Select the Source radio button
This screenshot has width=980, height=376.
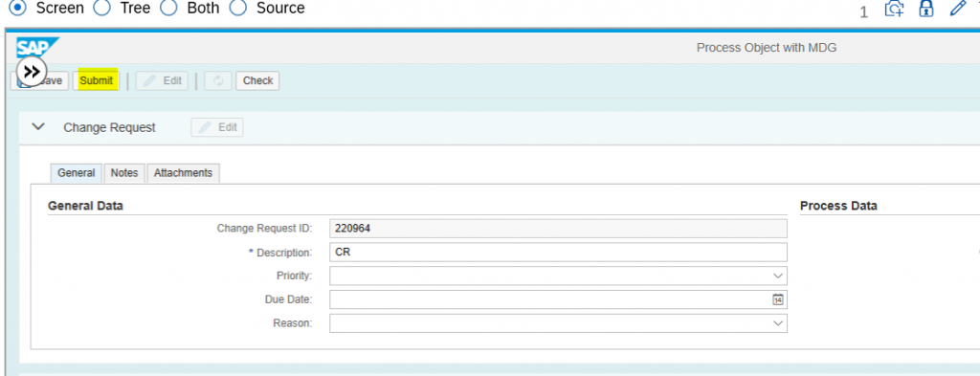(x=238, y=8)
